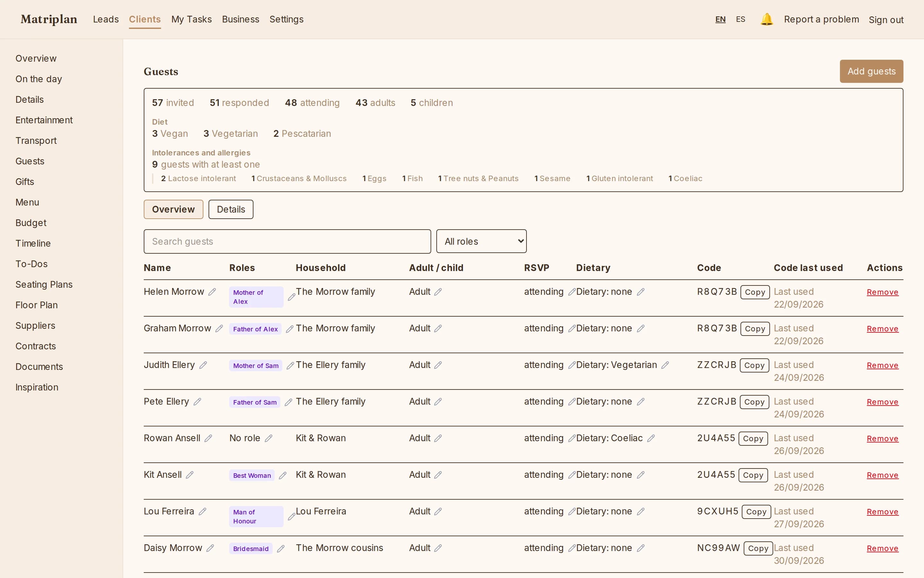Remove Daisy Morrow from guest list
924x578 pixels.
click(882, 548)
